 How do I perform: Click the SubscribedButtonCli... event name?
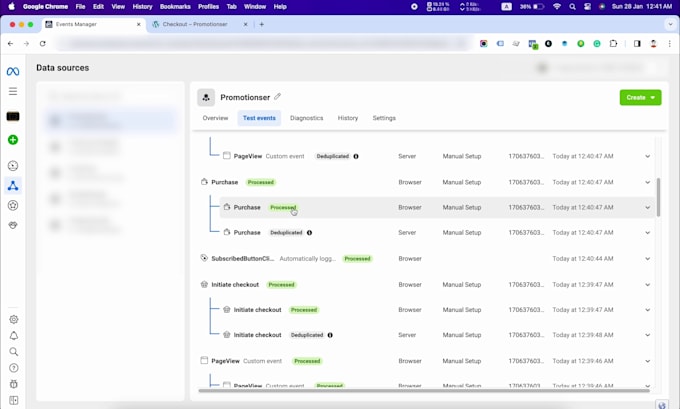[x=243, y=258]
